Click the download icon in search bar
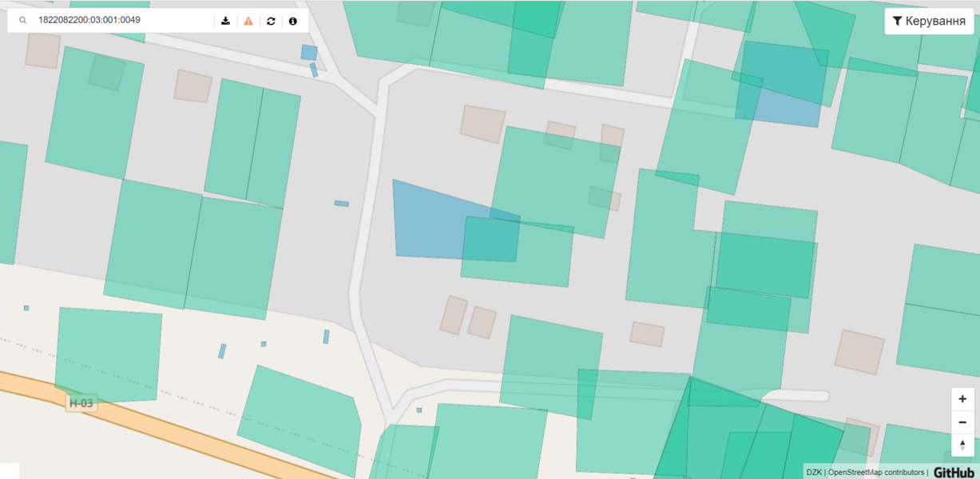Viewport: 980px width, 479px height. tap(226, 21)
